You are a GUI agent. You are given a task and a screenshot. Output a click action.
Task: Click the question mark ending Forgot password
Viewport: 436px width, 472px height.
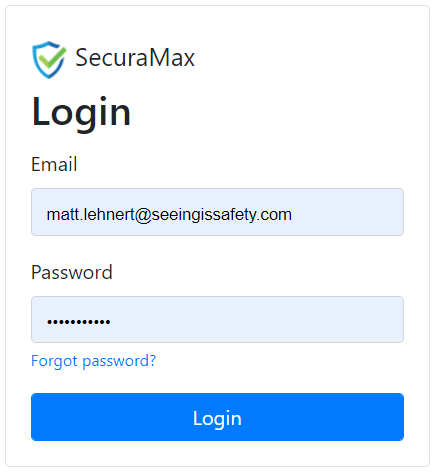(153, 360)
